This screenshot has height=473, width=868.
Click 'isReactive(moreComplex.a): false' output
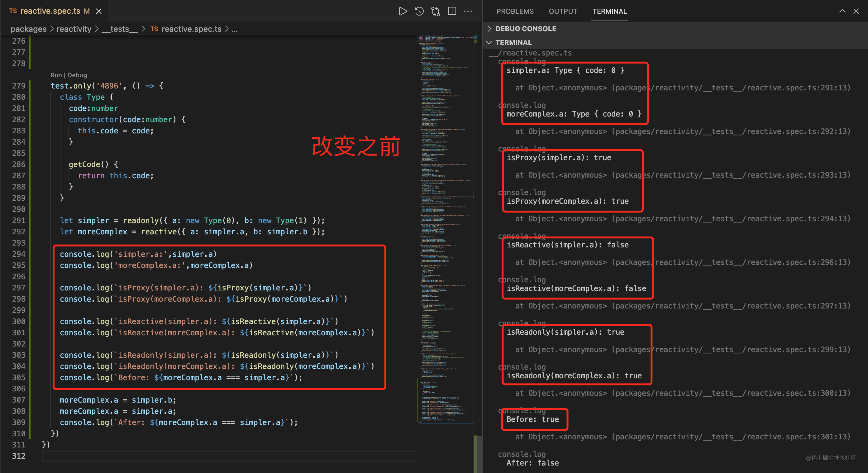[576, 289]
